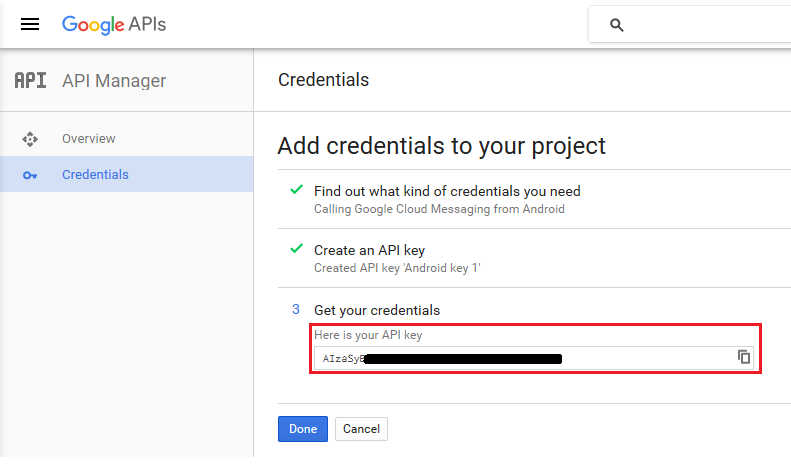Expand 'Find out what kind of credentials' step

pyautogui.click(x=447, y=191)
